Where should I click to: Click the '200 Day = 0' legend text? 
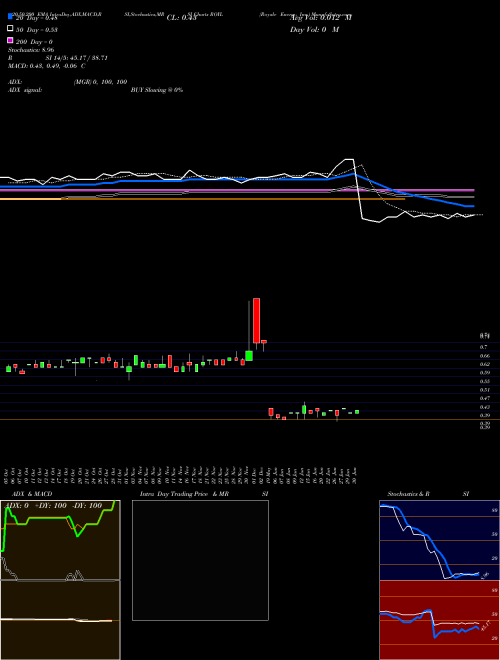point(34,42)
